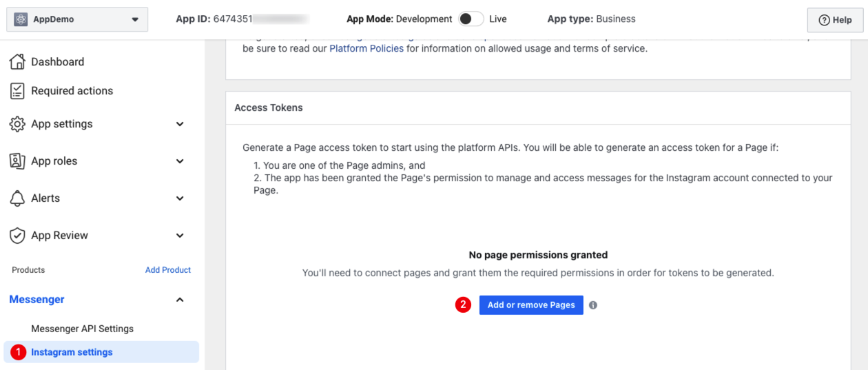The image size is (868, 370).
Task: Open the Help button
Action: point(835,20)
